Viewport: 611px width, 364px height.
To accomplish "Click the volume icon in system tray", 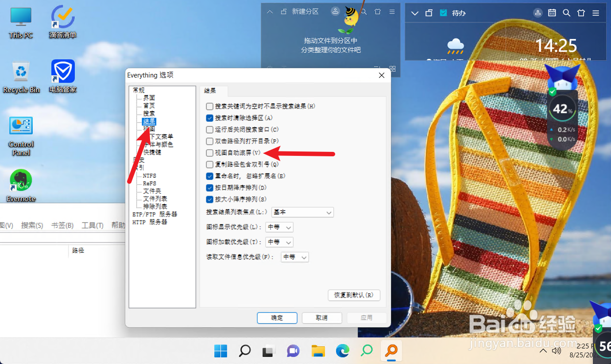I will click(557, 351).
